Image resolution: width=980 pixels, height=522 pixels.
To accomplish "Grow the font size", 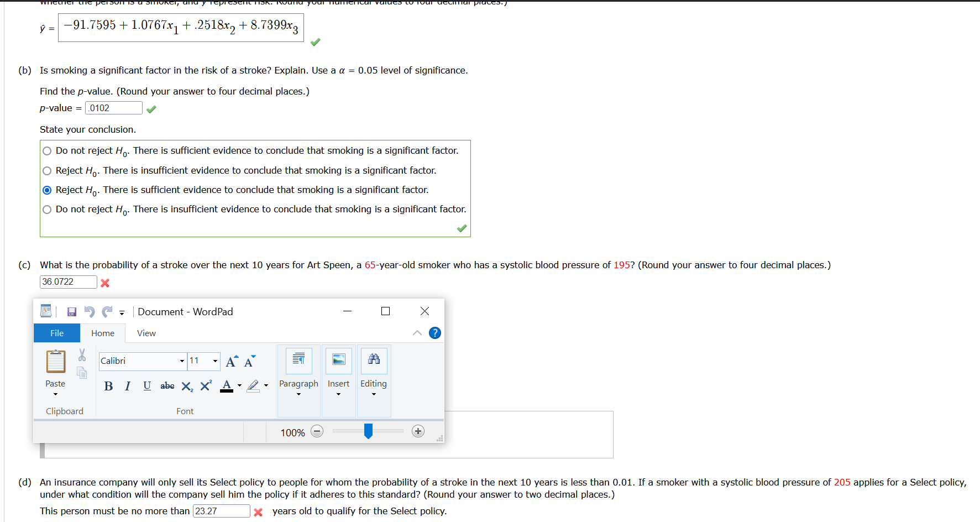I will (232, 361).
